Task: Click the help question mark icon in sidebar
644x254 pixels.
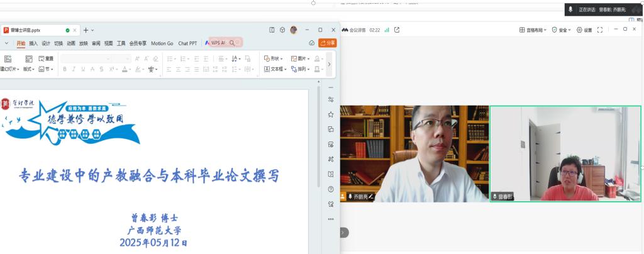Action: (331, 189)
